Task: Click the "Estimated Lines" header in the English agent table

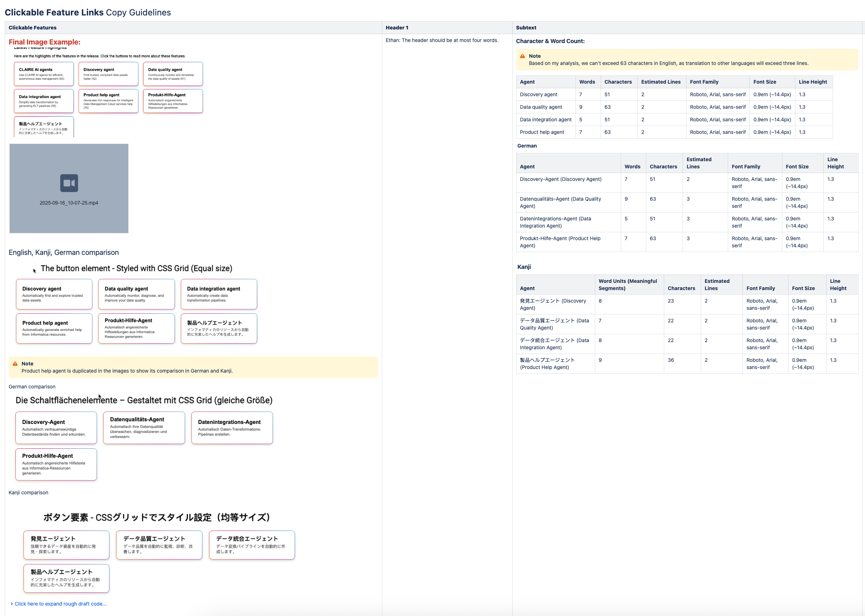Action: coord(660,82)
